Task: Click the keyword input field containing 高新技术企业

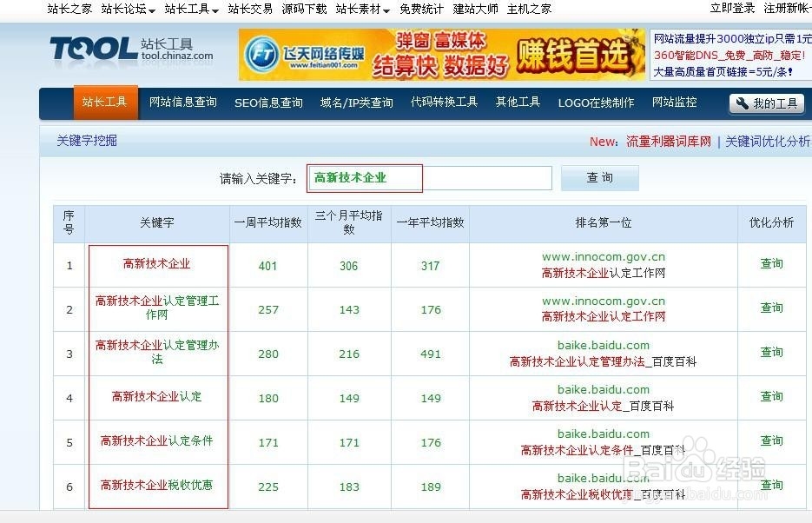Action: click(365, 178)
